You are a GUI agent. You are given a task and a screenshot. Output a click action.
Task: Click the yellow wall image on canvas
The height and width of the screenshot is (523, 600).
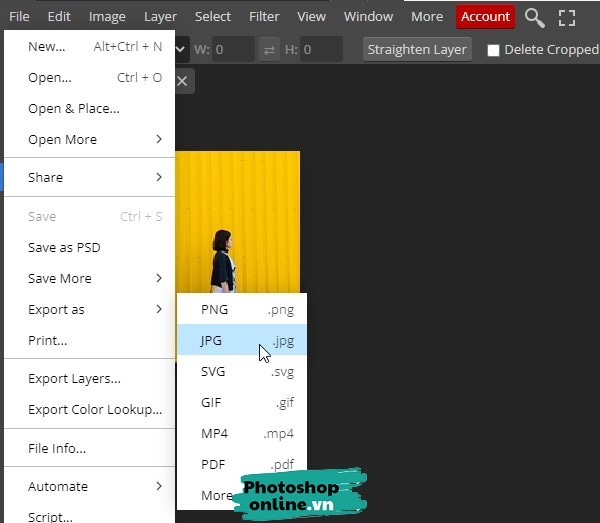[260, 200]
